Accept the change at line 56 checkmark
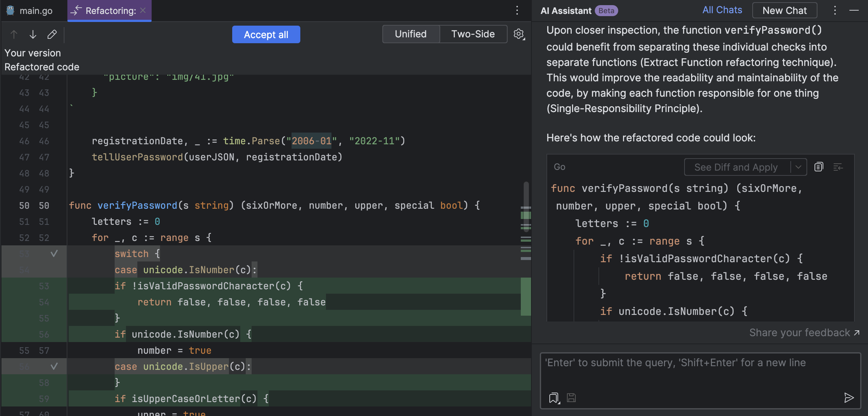Image resolution: width=868 pixels, height=416 pixels. click(x=55, y=366)
